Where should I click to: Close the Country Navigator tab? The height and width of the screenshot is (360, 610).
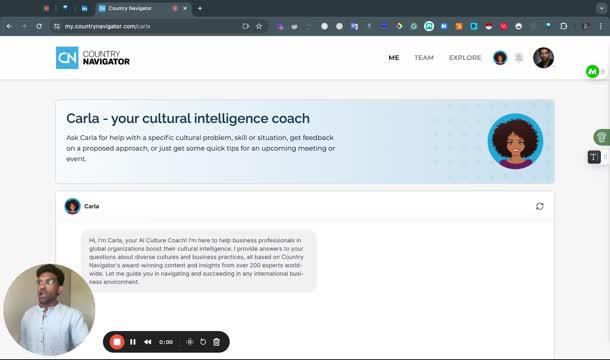(x=185, y=8)
